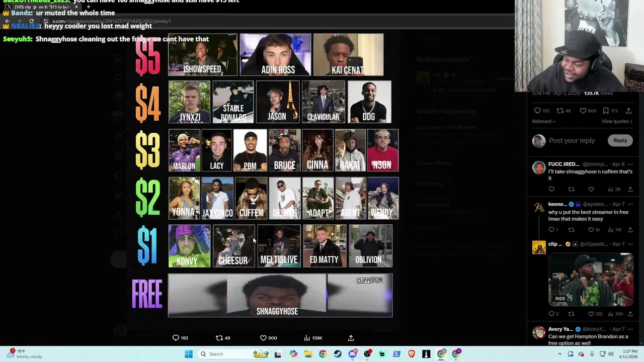Share clip's video reply

[630, 314]
